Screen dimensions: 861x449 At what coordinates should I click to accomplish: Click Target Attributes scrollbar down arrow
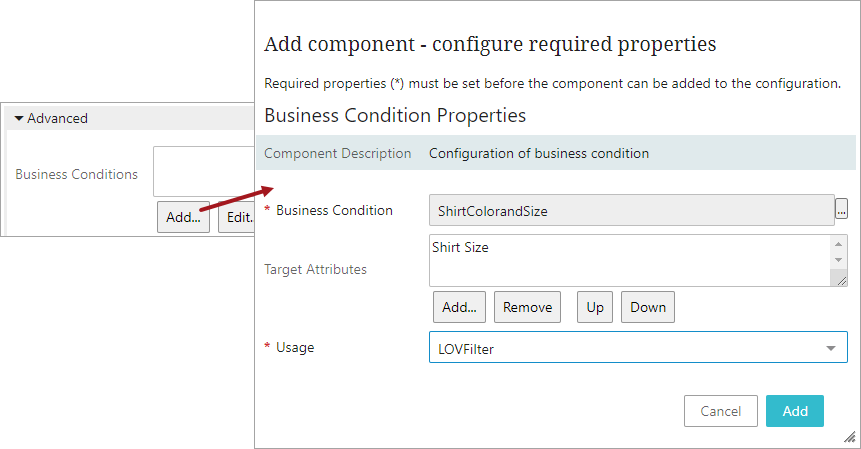point(839,261)
